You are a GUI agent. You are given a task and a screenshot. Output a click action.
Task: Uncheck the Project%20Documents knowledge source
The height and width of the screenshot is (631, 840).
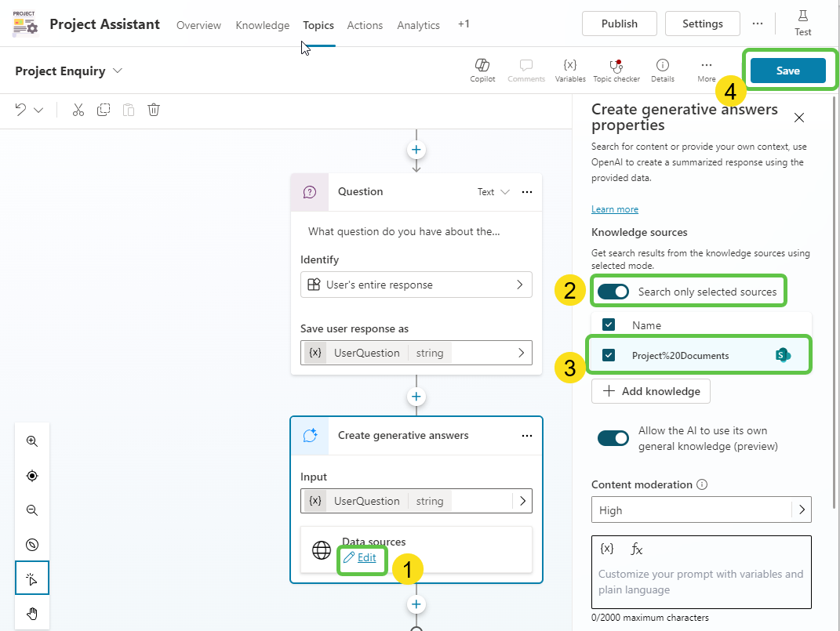pyautogui.click(x=608, y=354)
